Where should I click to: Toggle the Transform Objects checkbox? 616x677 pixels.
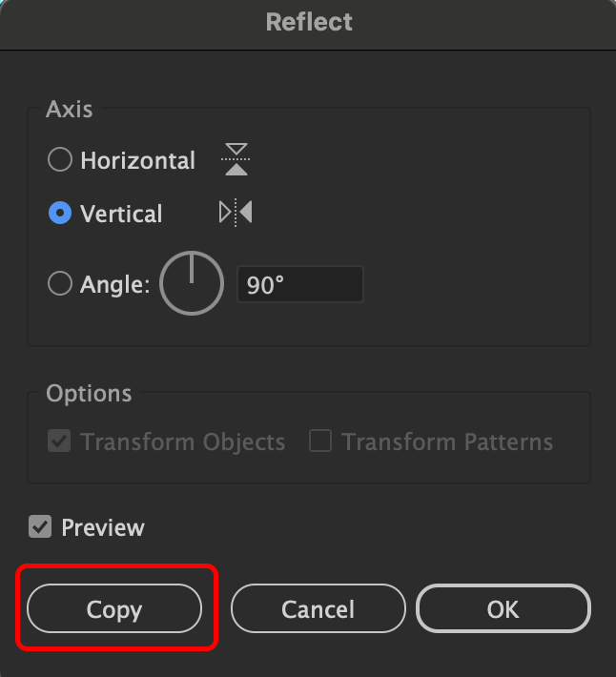59,441
